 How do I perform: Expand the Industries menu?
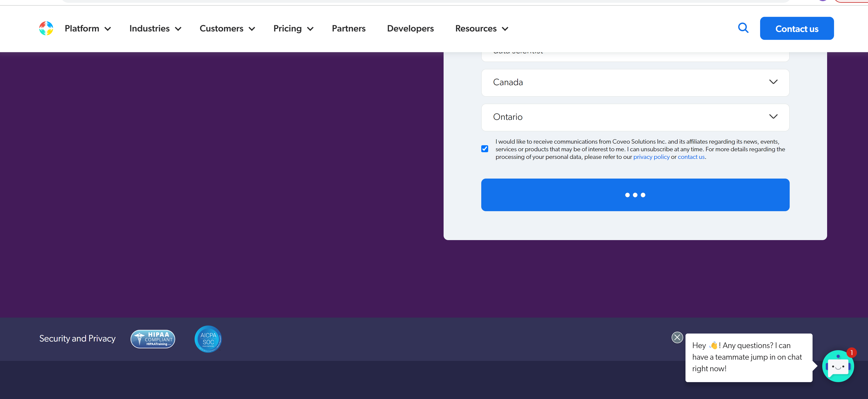(x=155, y=29)
